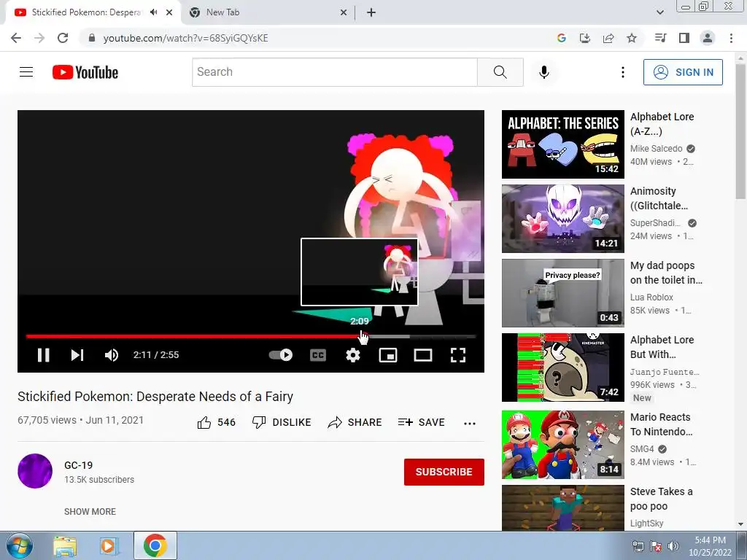The image size is (747, 560).
Task: Mute tab audio speaker icon
Action: [x=153, y=12]
